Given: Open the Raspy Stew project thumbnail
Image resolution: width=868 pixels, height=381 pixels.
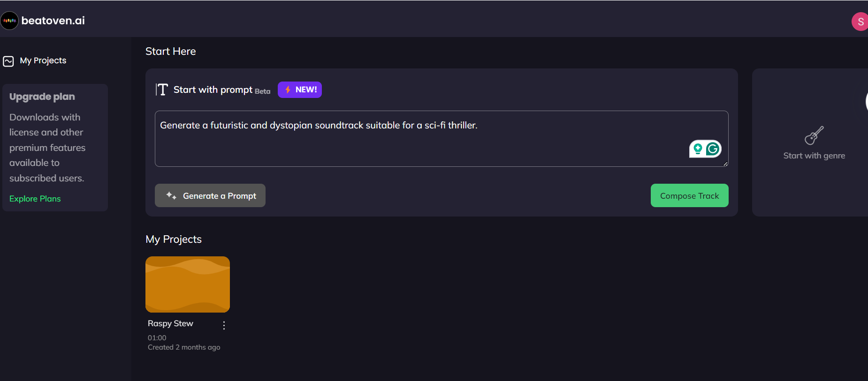Looking at the screenshot, I should (188, 284).
